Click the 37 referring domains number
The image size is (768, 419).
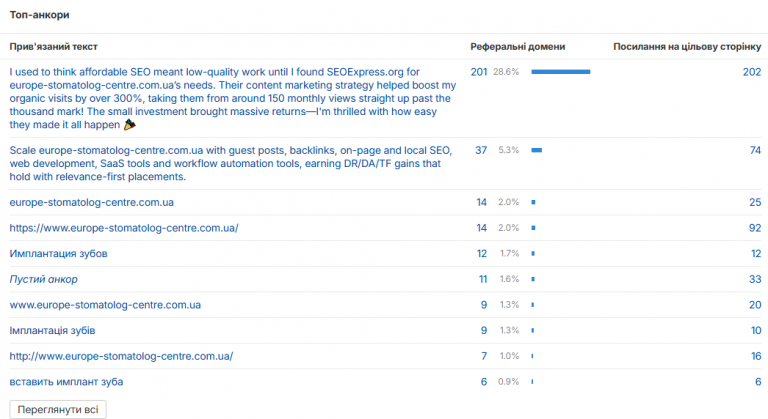coord(481,150)
